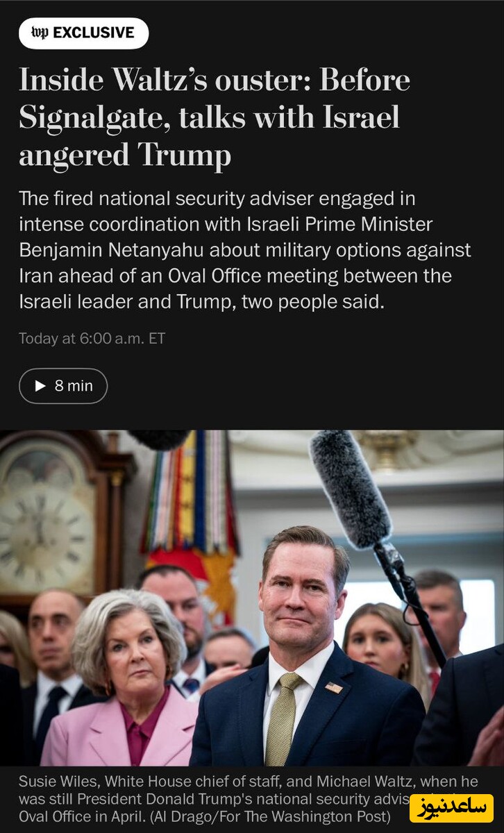504x833 pixels.
Task: Click the 'Today at 6:00 a.m. ET' timestamp
Action: coord(92,339)
